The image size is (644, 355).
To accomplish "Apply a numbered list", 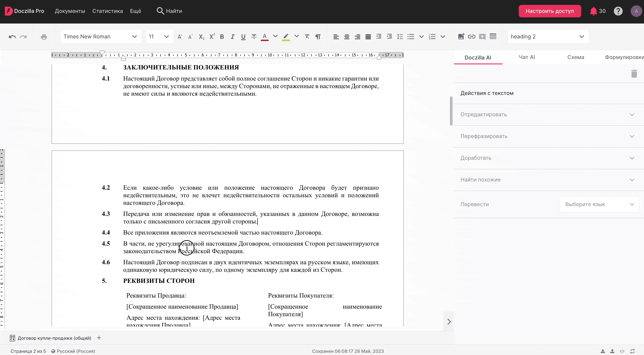I will click(x=432, y=37).
